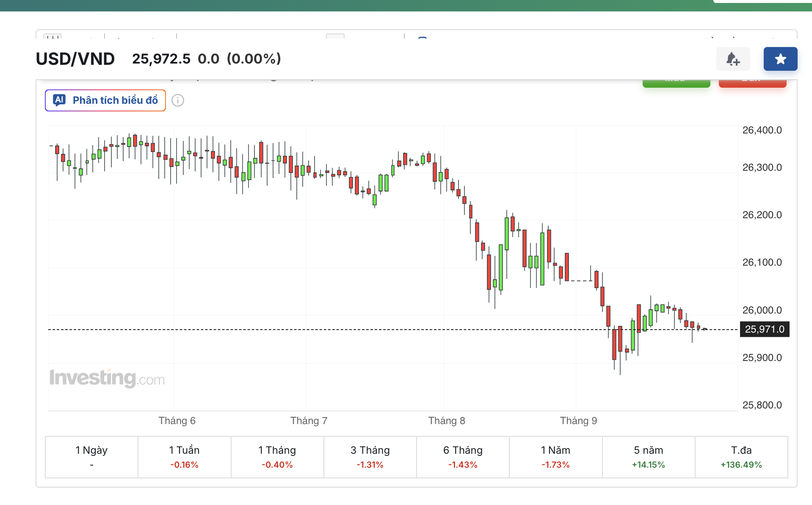
Task: Click the partially hidden green buy button
Action: point(676,83)
